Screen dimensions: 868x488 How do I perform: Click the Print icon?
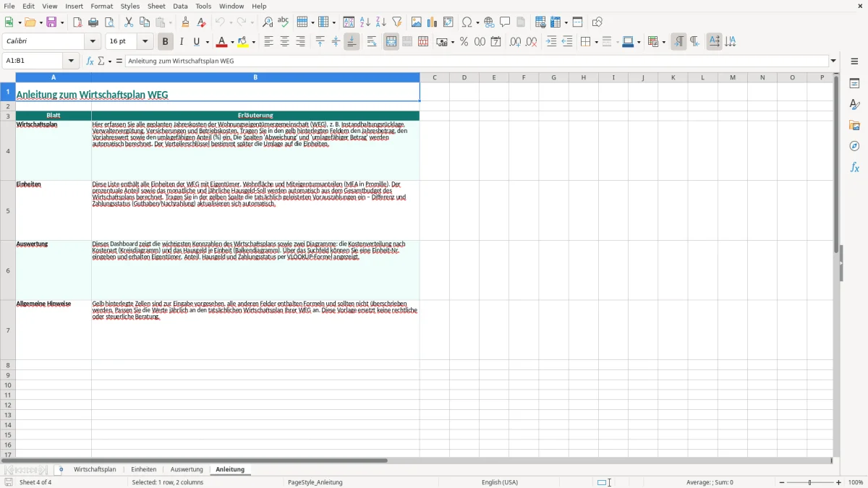(93, 22)
